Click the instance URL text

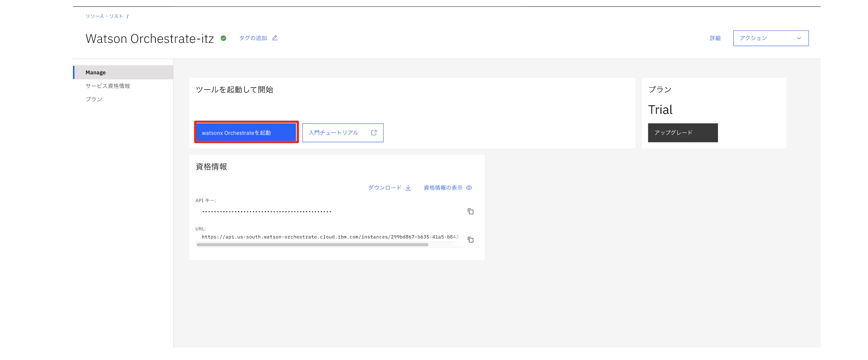click(331, 237)
